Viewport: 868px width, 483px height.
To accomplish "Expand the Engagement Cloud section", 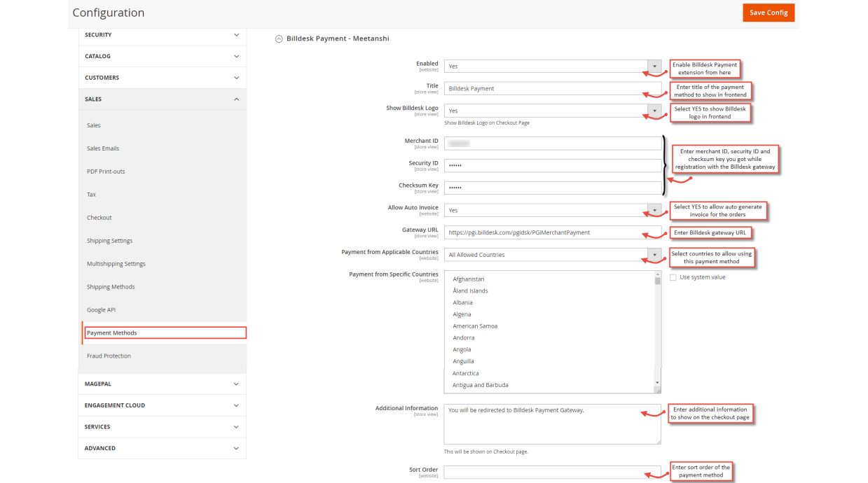I will (x=162, y=405).
